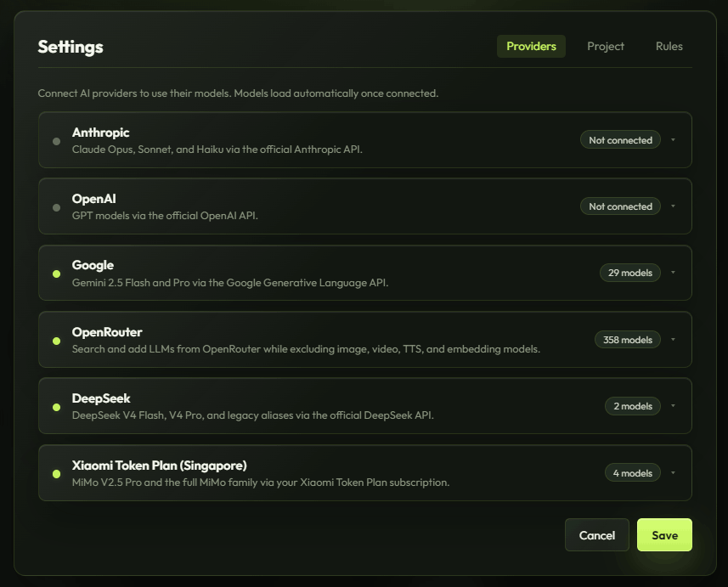The image size is (728, 587).
Task: Switch to the Providers tab
Action: 531,47
